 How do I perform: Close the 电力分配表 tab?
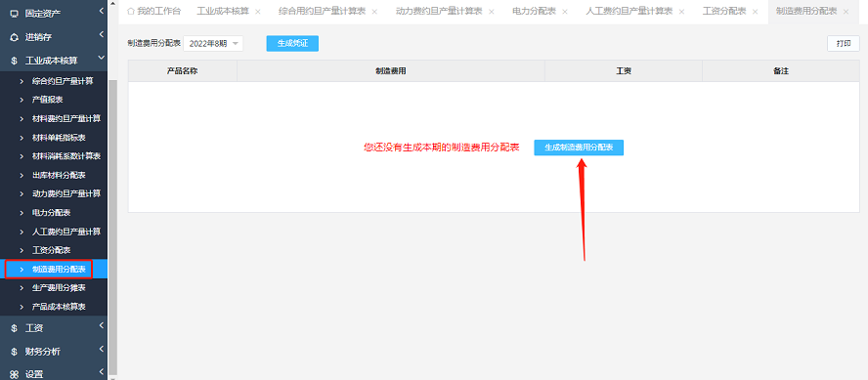(565, 12)
